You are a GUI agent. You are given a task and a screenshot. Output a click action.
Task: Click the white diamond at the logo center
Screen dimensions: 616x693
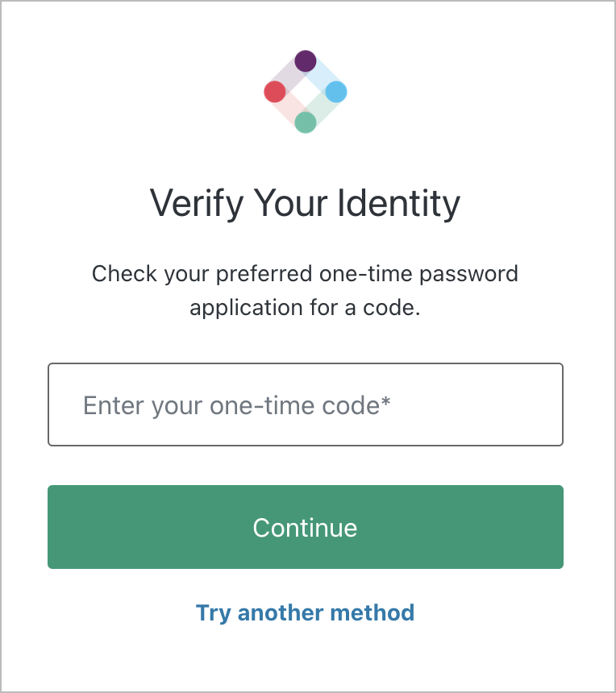tap(306, 92)
